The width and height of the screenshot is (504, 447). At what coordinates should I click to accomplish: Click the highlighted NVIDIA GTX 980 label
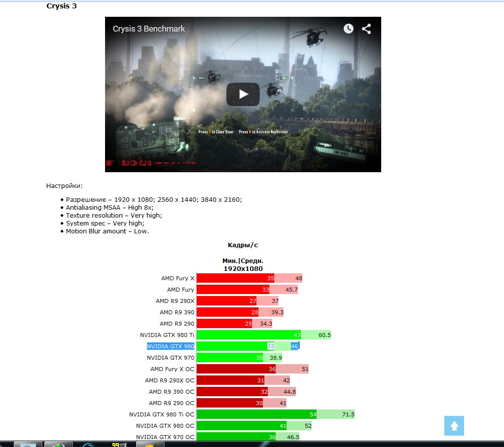[171, 346]
